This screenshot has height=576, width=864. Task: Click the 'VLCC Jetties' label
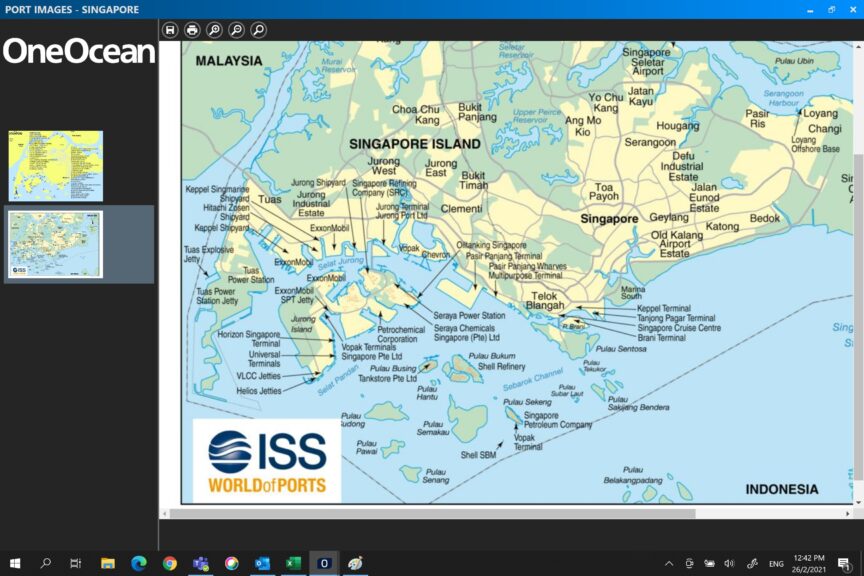[258, 376]
